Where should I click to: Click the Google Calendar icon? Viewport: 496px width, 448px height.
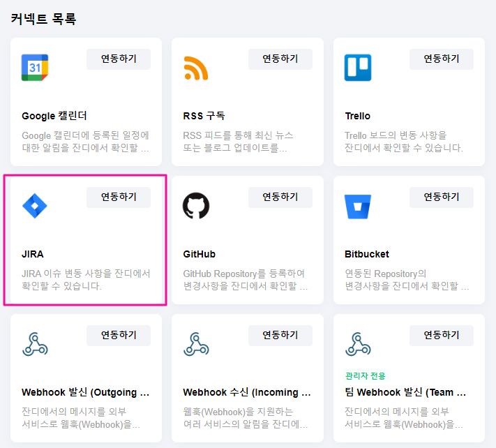(35, 68)
